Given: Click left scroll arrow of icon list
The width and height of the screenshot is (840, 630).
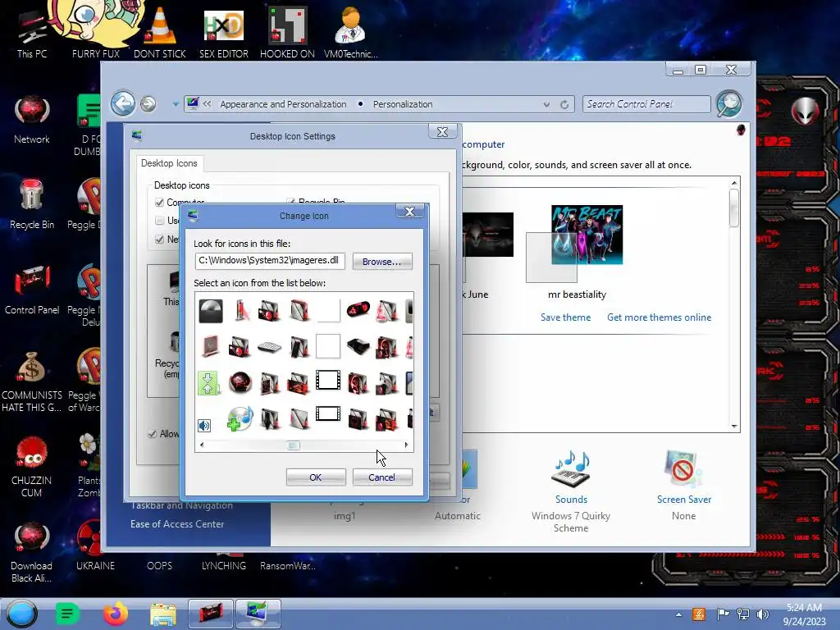Looking at the screenshot, I should [x=202, y=445].
